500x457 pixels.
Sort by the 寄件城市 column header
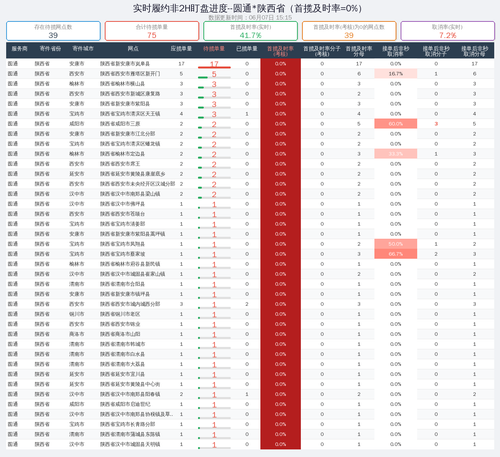click(83, 49)
